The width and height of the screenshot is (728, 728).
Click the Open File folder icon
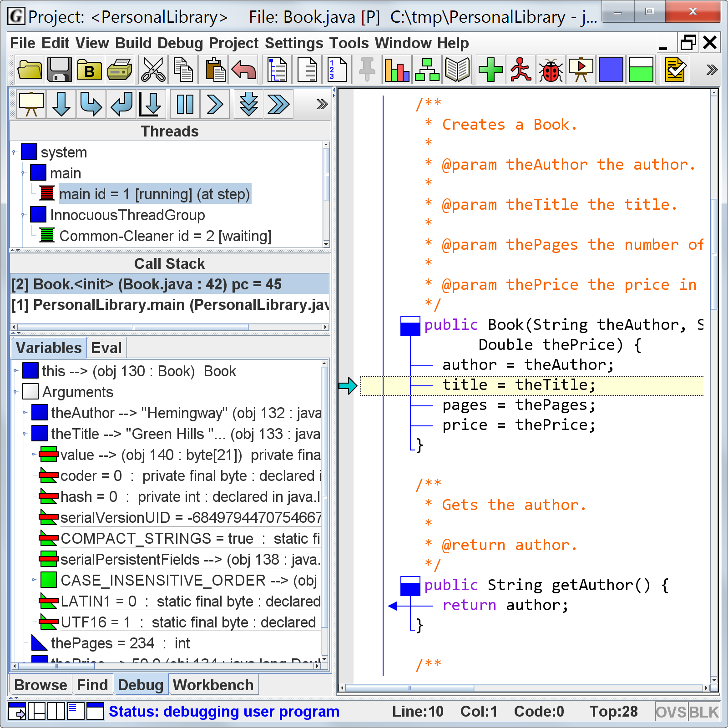[x=30, y=70]
